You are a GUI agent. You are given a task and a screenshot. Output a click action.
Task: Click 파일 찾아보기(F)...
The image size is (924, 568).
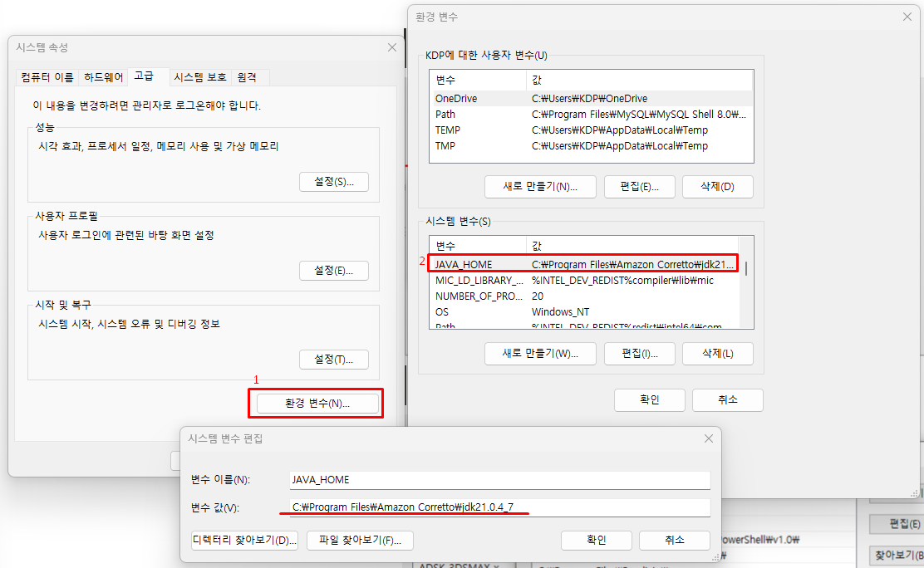coord(360,541)
